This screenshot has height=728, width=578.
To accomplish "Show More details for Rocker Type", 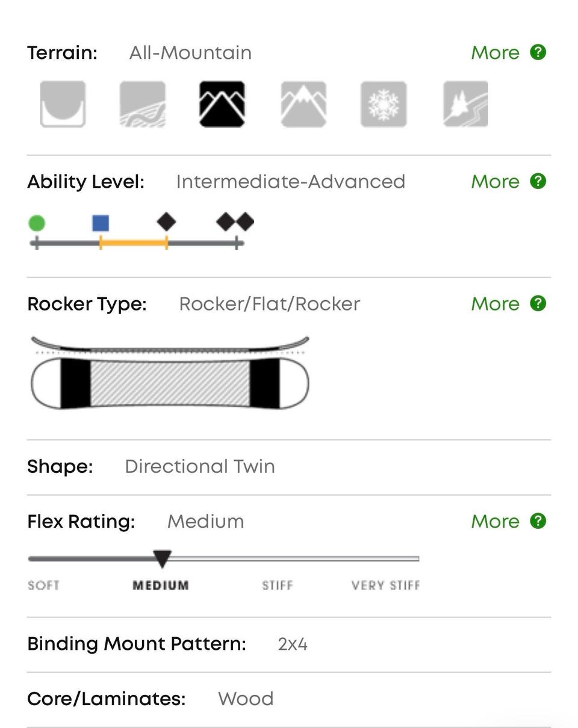I will [x=495, y=304].
